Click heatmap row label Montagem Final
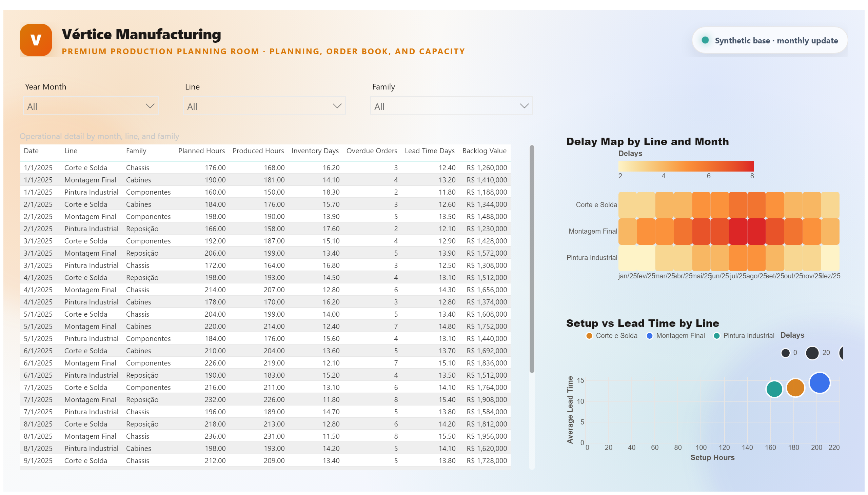This screenshot has height=495, width=868. 593,231
